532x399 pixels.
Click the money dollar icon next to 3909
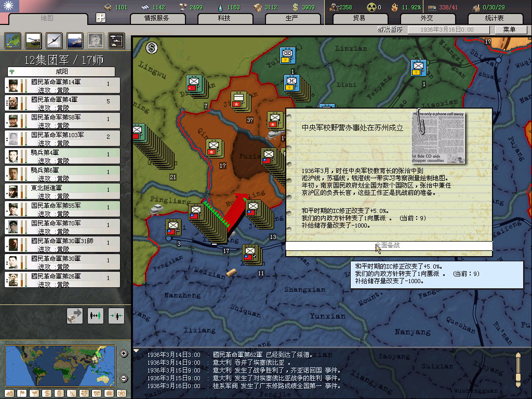[295, 7]
